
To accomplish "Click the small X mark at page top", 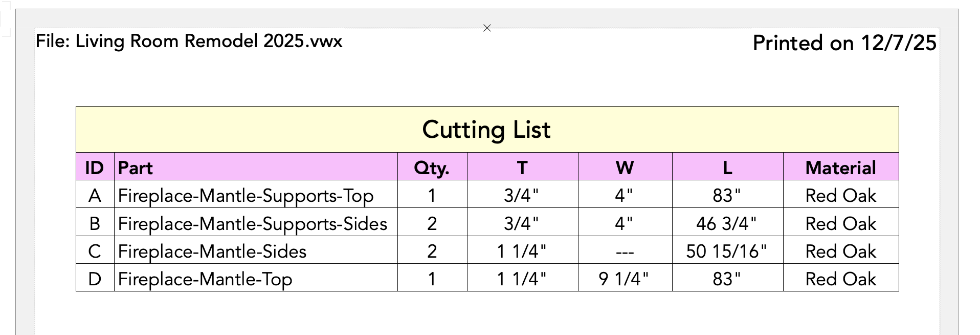I will coord(487,28).
